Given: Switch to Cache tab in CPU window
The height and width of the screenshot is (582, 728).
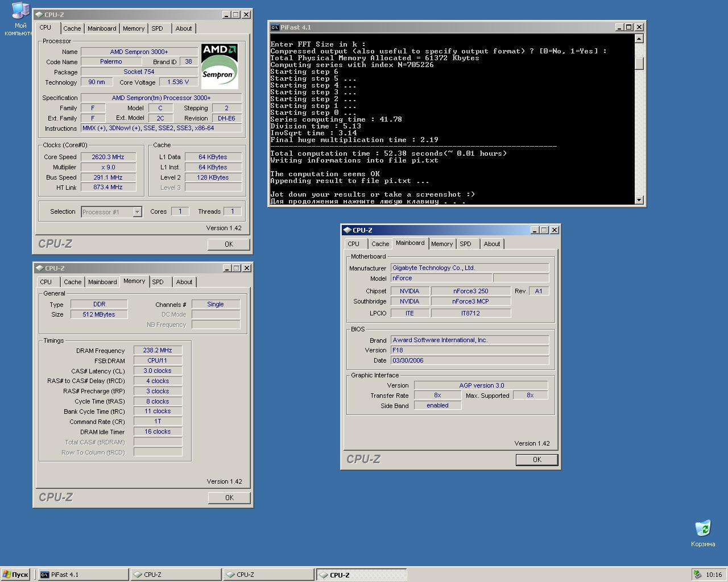Looking at the screenshot, I should [x=72, y=28].
